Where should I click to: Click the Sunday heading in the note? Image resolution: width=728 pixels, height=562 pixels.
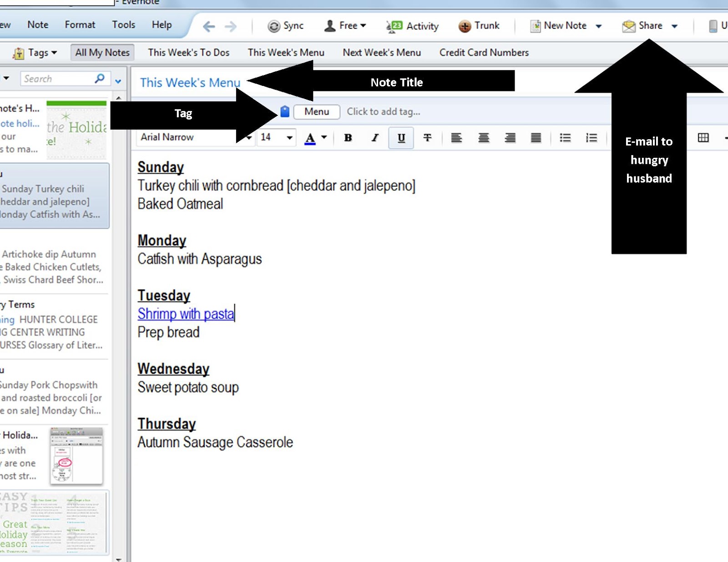(161, 167)
